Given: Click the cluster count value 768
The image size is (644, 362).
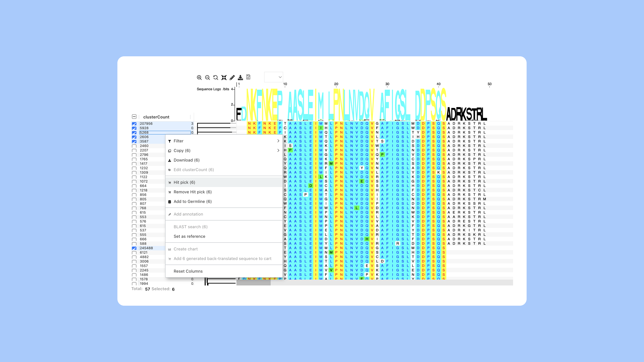Looking at the screenshot, I should [143, 208].
